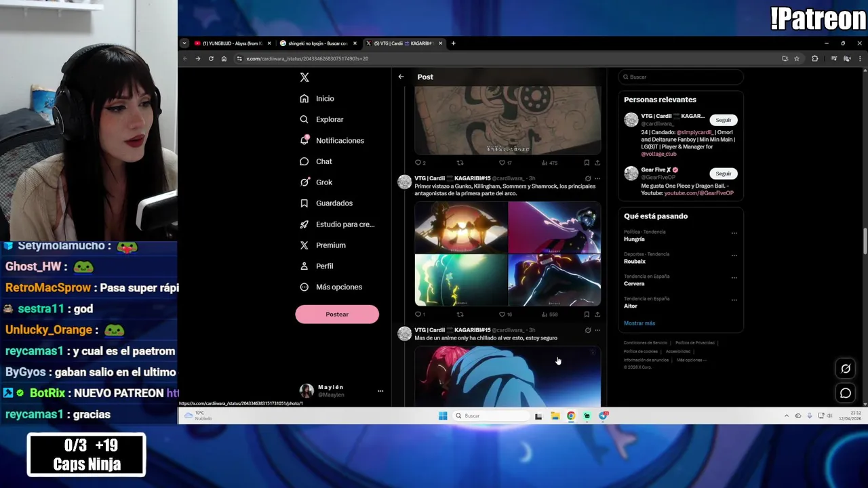The image size is (868, 488).
Task: Follow VTG | Cardii with Seguir
Action: tap(724, 120)
